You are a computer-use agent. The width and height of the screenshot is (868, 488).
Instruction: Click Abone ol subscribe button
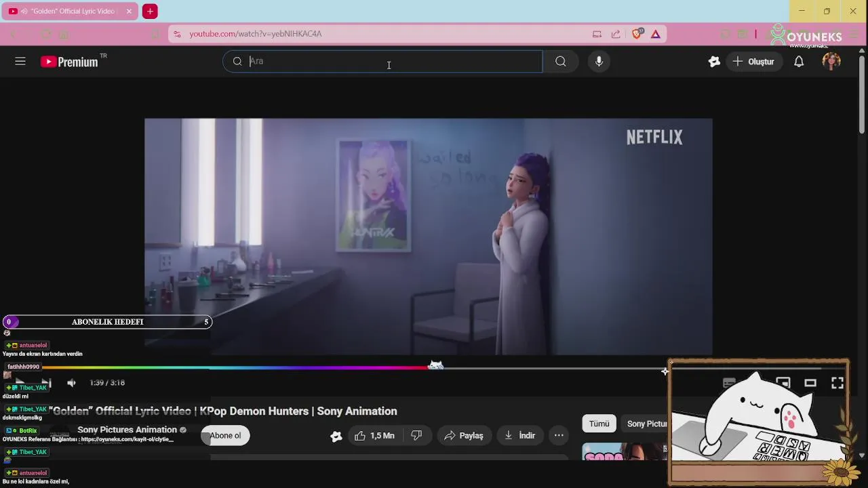[225, 436]
